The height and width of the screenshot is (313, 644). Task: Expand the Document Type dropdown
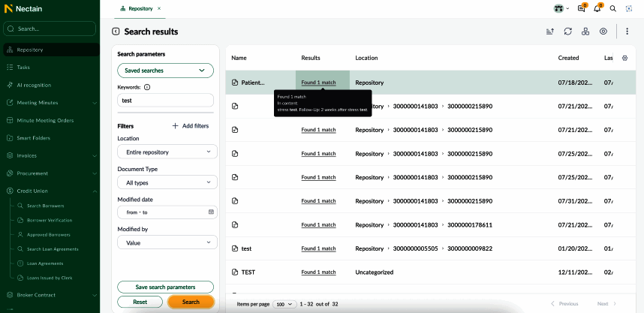click(x=167, y=182)
